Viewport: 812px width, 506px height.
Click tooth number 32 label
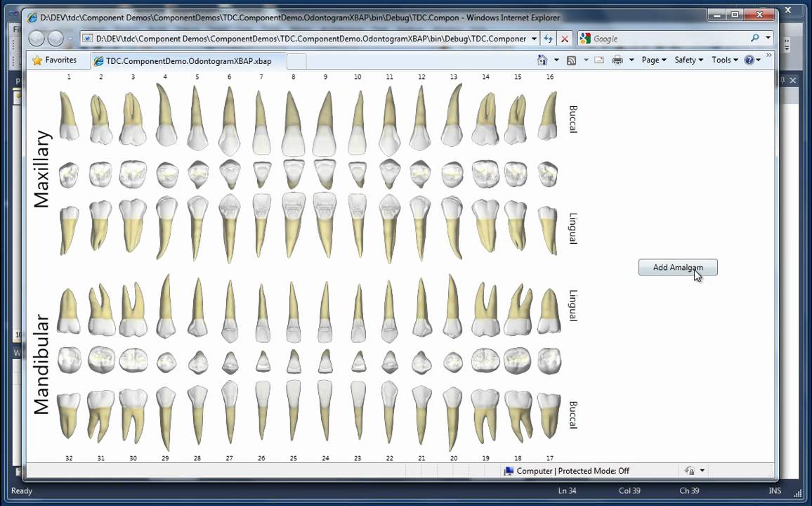click(69, 458)
